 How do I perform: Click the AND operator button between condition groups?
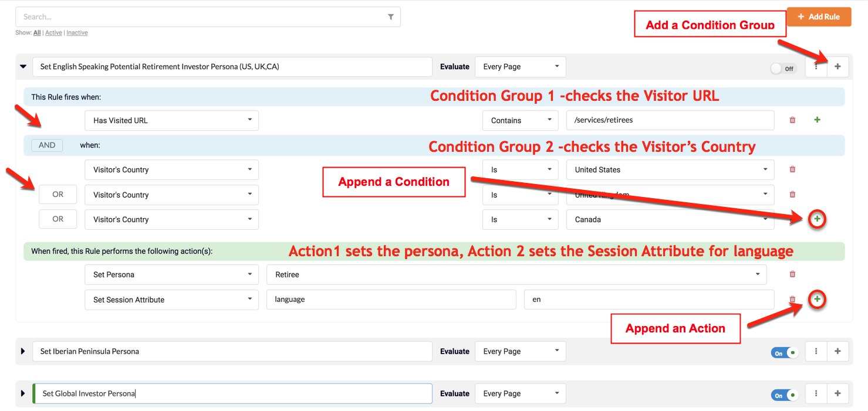(47, 145)
